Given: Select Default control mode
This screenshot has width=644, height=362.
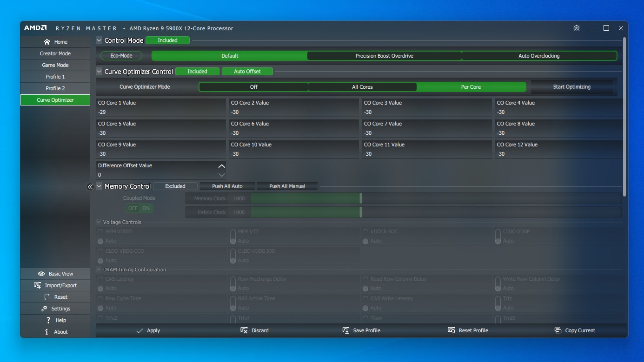Looking at the screenshot, I should coord(230,56).
